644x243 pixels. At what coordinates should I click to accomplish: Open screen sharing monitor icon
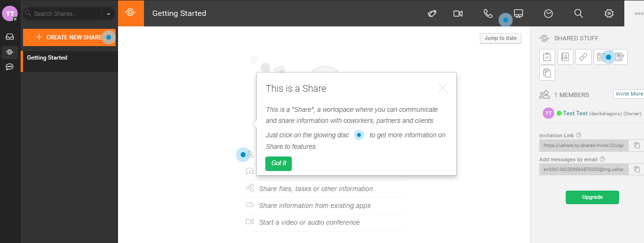(518, 13)
